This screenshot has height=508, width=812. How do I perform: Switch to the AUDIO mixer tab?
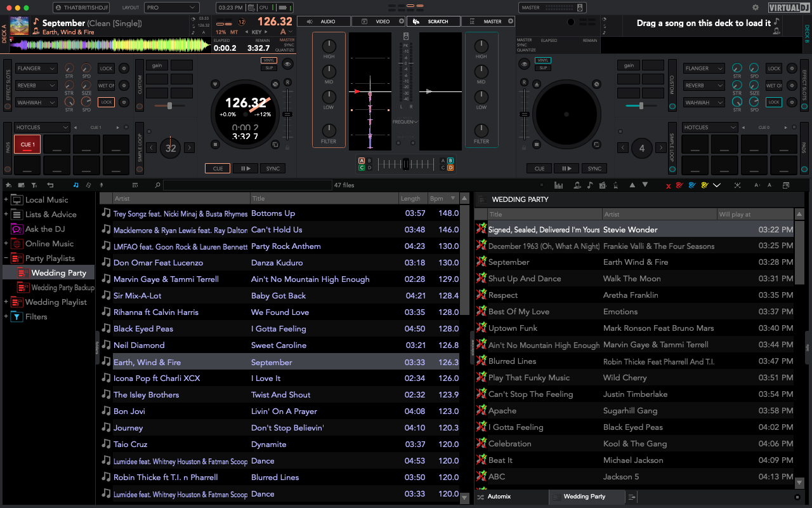(324, 22)
